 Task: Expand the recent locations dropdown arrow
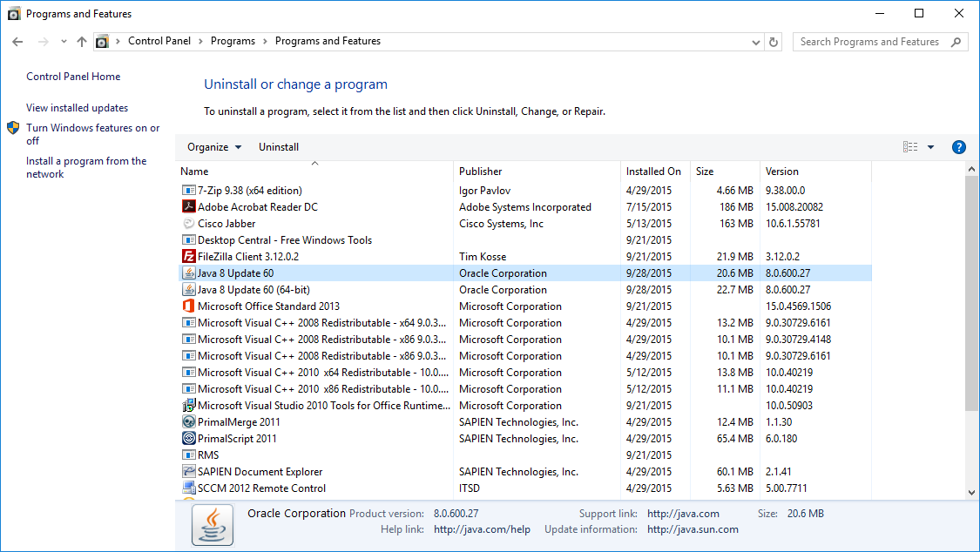[x=64, y=42]
